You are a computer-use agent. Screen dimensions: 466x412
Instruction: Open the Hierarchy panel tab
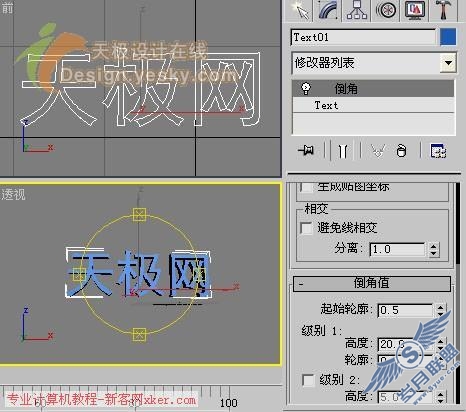coord(357,10)
